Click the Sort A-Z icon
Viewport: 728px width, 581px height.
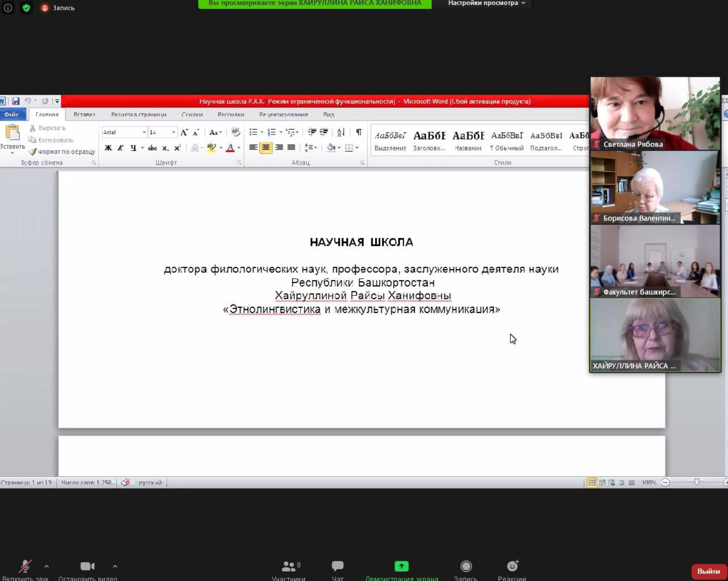[x=340, y=132]
